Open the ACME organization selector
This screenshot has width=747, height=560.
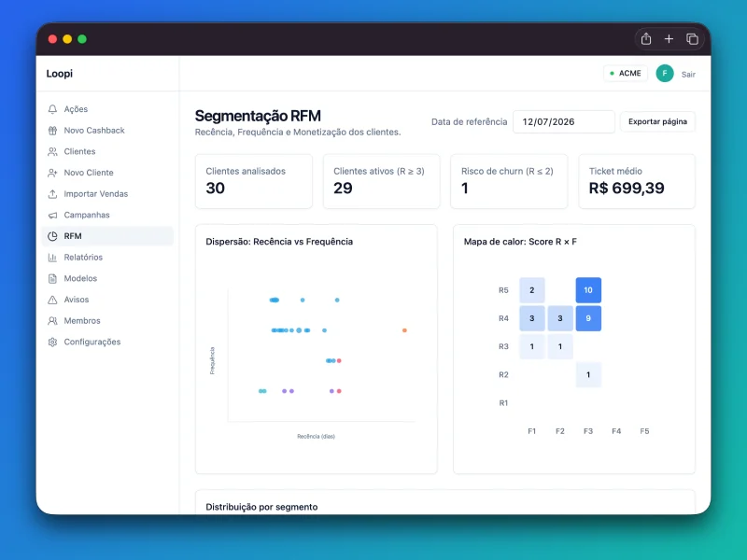(x=626, y=74)
